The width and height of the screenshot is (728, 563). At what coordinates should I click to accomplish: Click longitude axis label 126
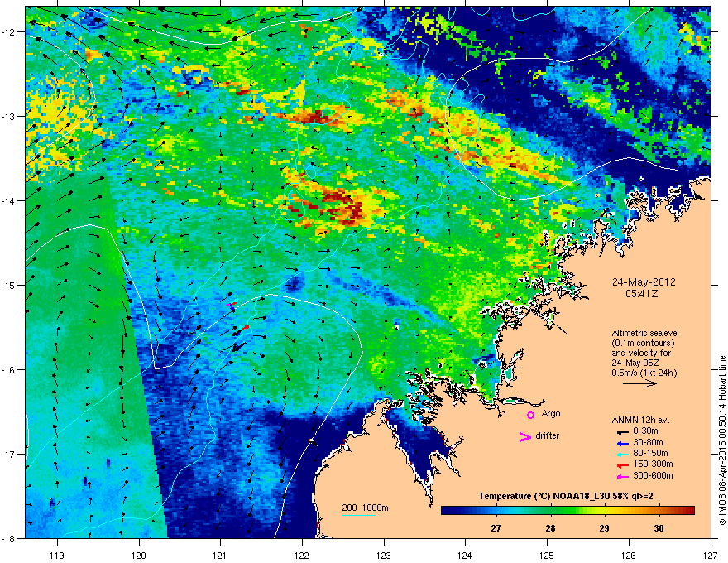coord(629,556)
